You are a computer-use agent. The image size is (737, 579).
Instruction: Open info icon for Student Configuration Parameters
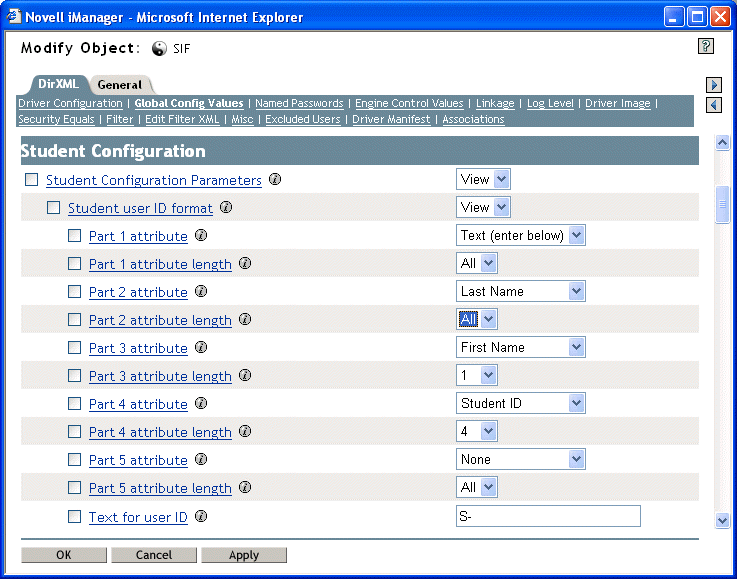275,179
